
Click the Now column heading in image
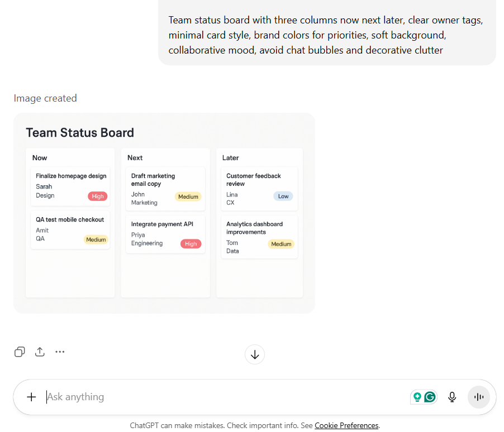[x=40, y=158]
